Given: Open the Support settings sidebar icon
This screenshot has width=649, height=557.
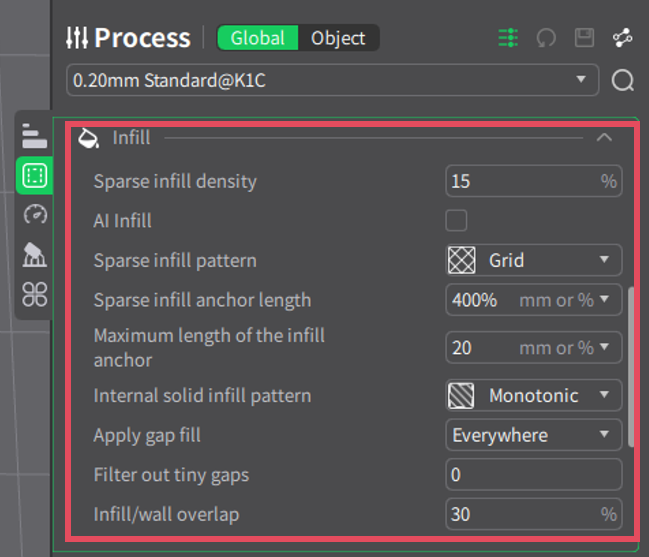Looking at the screenshot, I should pos(35,254).
